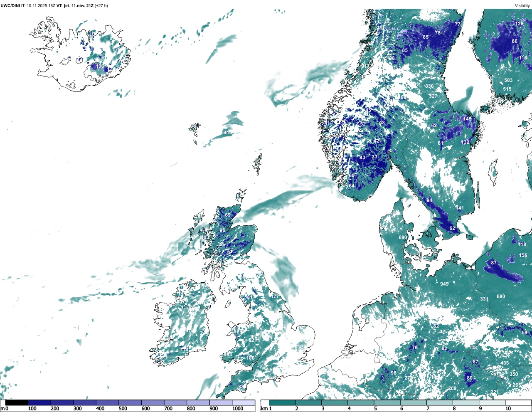Image resolution: width=532 pixels, height=412 pixels.
Task: Click visibility value '106' over Iceland
Action: click(x=100, y=66)
